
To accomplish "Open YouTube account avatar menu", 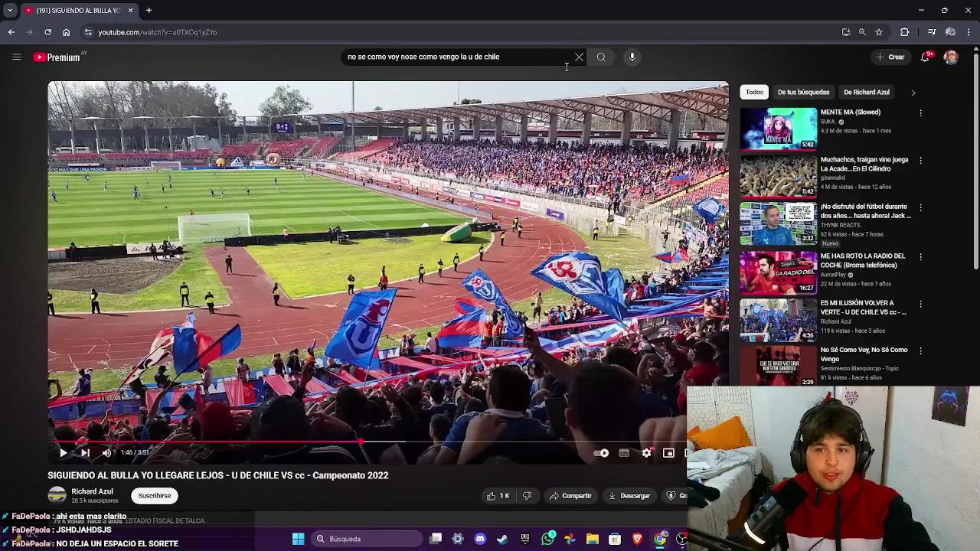I will [951, 57].
